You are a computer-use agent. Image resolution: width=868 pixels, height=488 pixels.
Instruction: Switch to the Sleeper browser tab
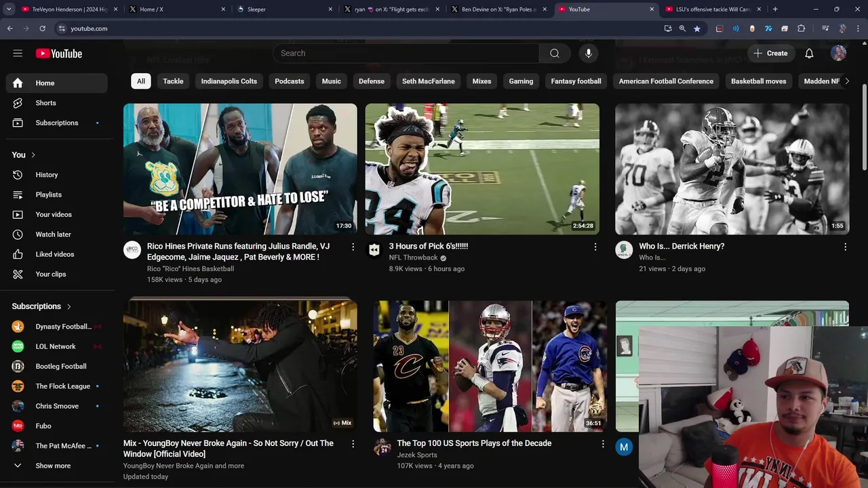click(283, 9)
